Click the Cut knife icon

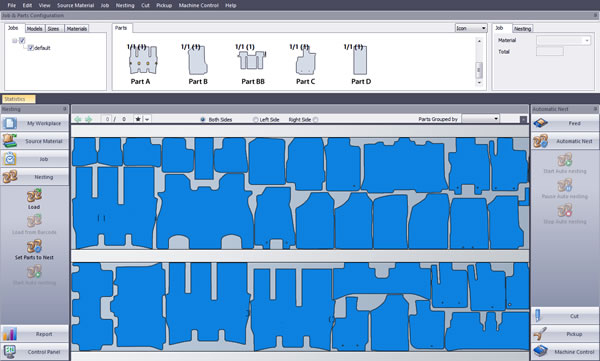pyautogui.click(x=538, y=316)
